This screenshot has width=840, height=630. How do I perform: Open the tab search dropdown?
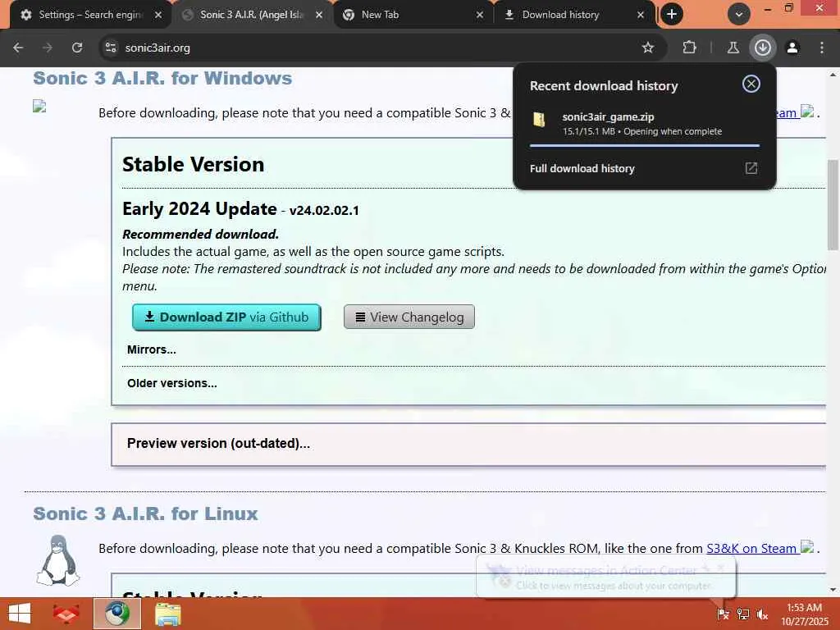[x=739, y=15]
